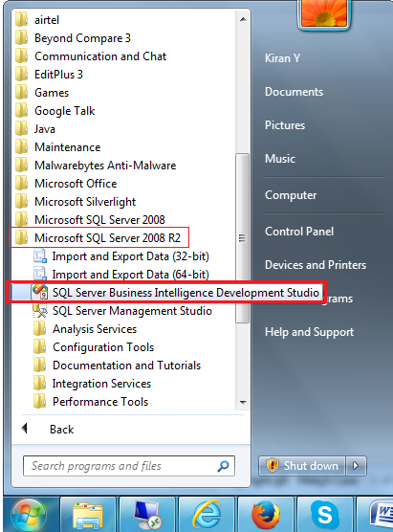
Task: Click the Java folder icon
Action: click(x=22, y=128)
